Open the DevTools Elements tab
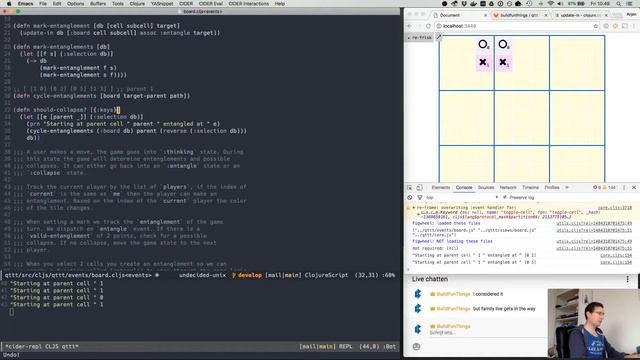 click(x=441, y=188)
